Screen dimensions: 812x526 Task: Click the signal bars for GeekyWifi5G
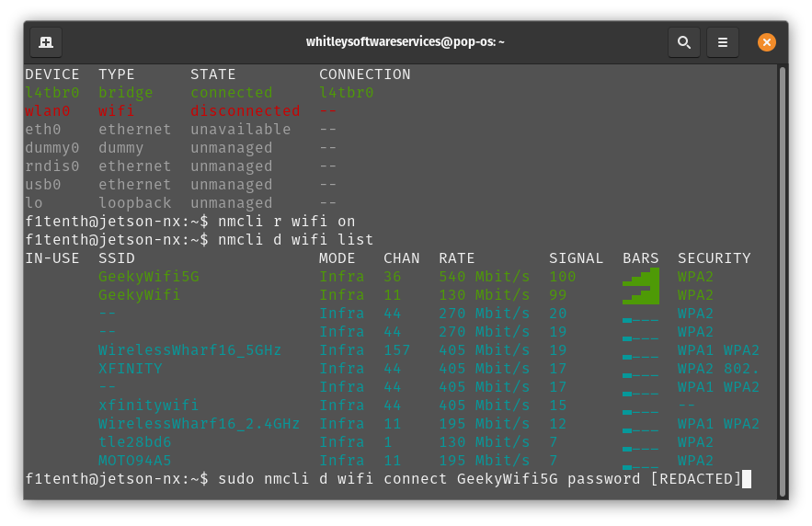click(641, 277)
